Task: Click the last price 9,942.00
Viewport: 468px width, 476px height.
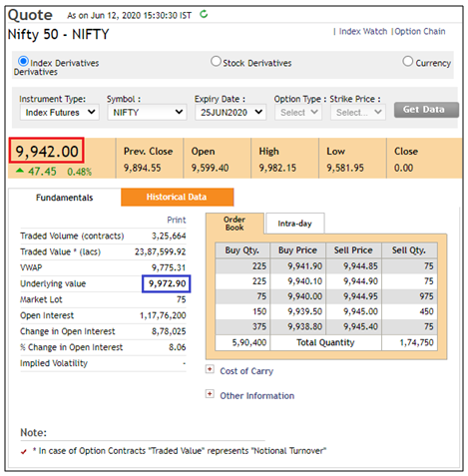Action: 47,151
